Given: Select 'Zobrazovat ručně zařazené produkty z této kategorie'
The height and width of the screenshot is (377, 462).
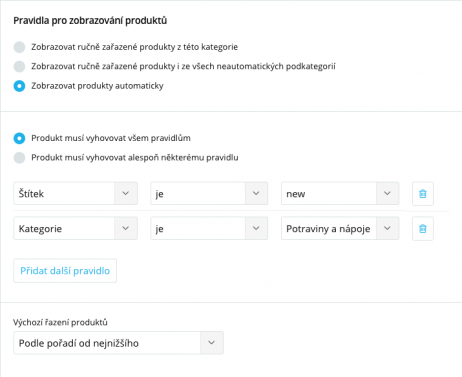Looking at the screenshot, I should tap(19, 47).
